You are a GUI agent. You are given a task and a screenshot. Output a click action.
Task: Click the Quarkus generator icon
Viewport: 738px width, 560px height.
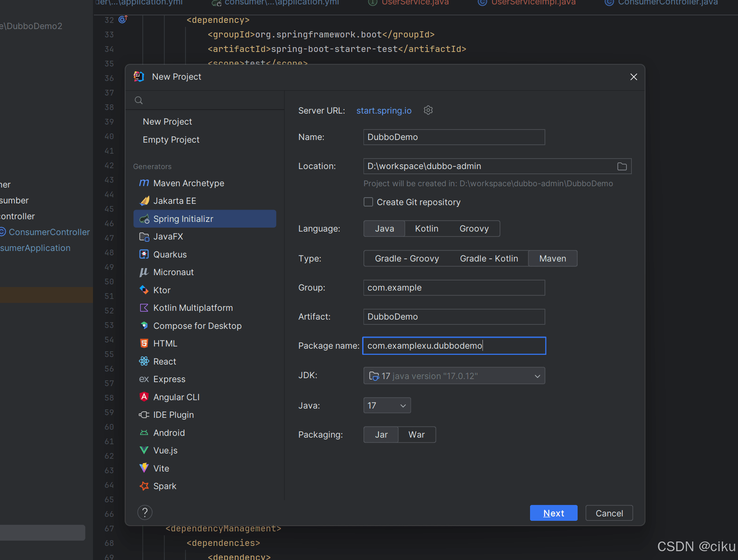point(144,254)
